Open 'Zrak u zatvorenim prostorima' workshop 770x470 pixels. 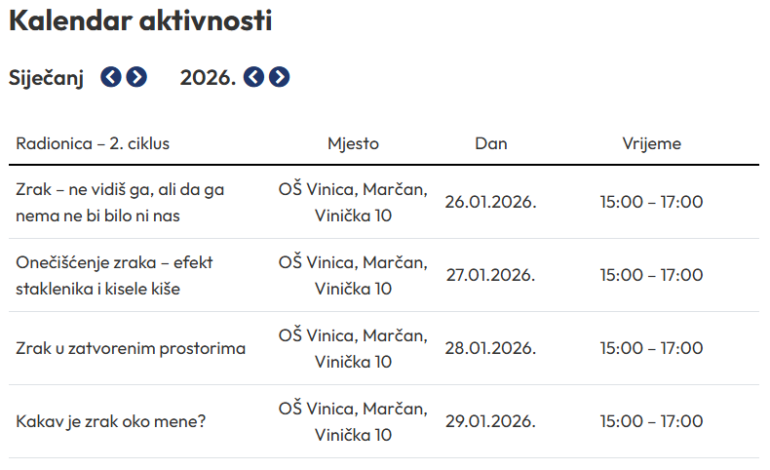131,348
